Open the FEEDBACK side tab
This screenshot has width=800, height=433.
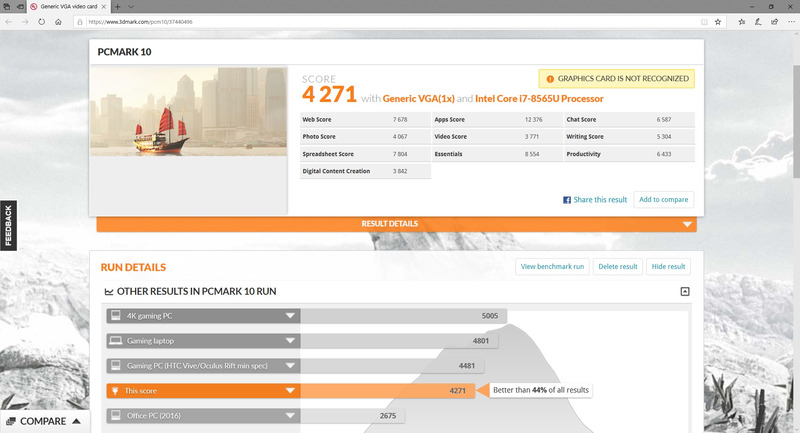[8, 225]
